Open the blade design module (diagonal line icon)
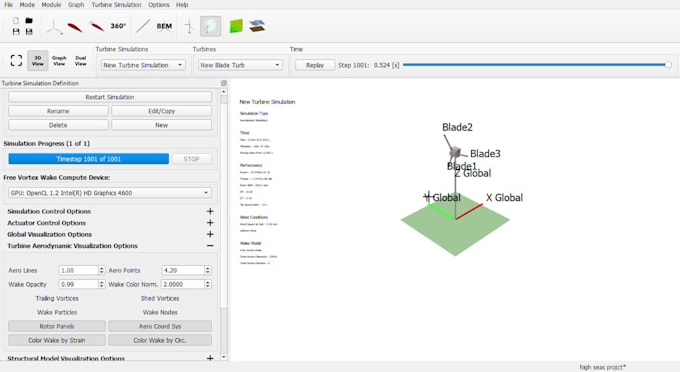This screenshot has height=372, width=680. pos(143,26)
